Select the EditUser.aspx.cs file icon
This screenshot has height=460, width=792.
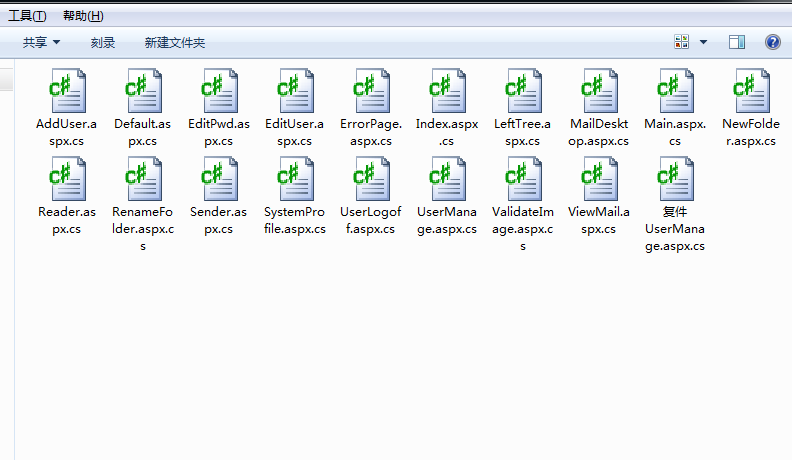click(295, 91)
